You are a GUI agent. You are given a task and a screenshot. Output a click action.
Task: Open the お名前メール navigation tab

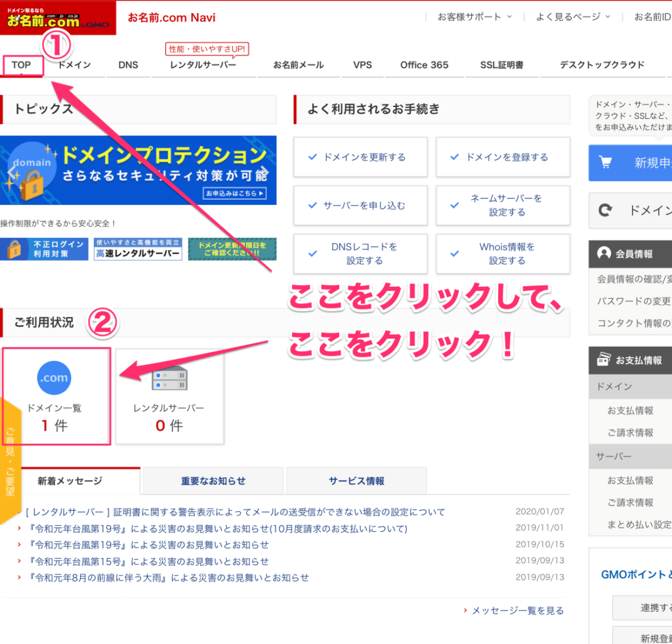click(299, 65)
